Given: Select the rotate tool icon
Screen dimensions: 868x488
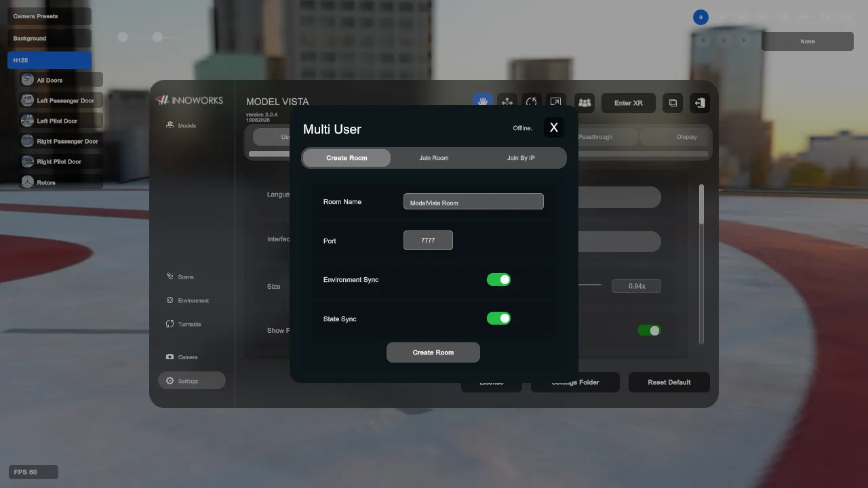Looking at the screenshot, I should 532,102.
